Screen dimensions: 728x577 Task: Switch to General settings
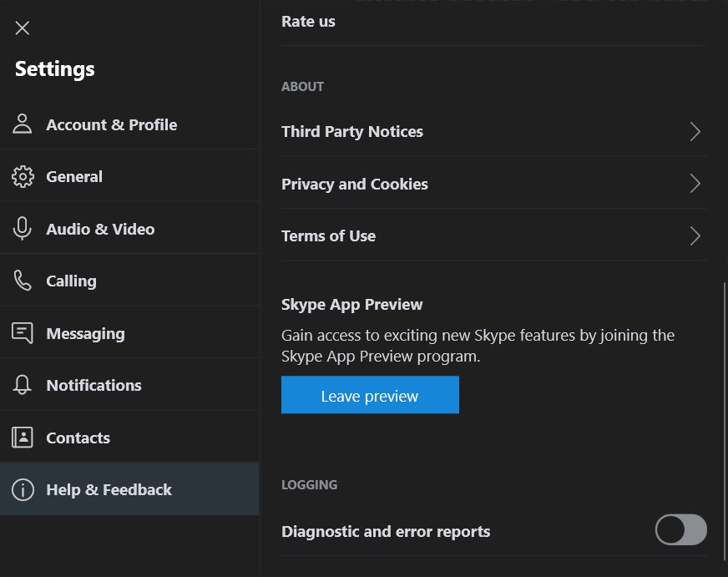click(x=129, y=176)
